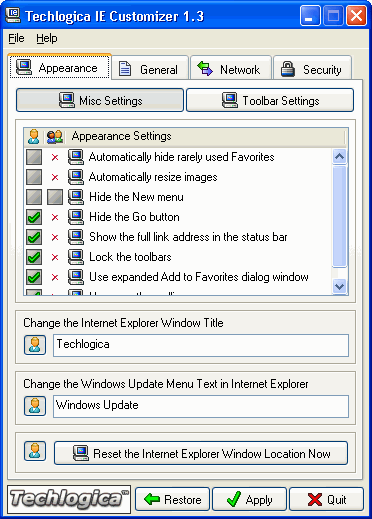Click the settings list scrollbar thumb
This screenshot has height=519, width=372.
pyautogui.click(x=340, y=216)
